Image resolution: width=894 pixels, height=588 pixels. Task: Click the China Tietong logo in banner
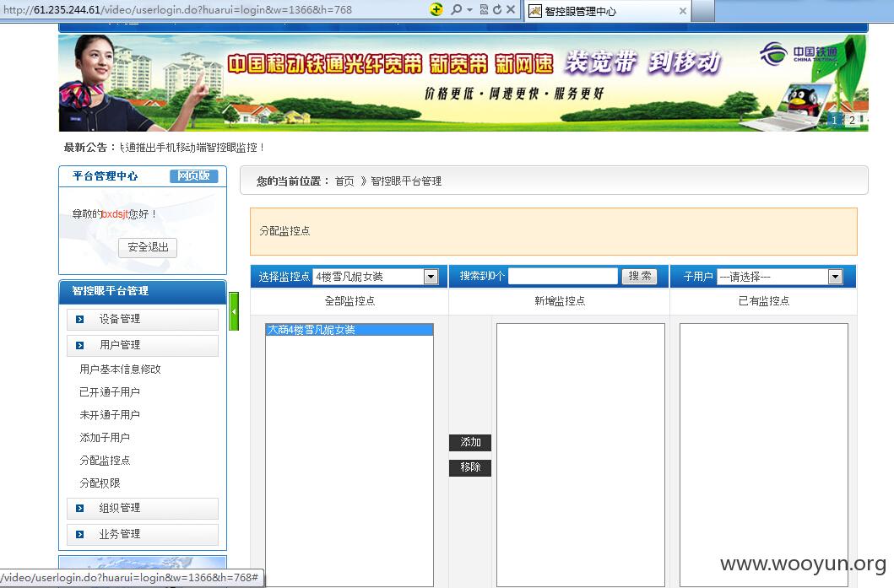(x=799, y=54)
